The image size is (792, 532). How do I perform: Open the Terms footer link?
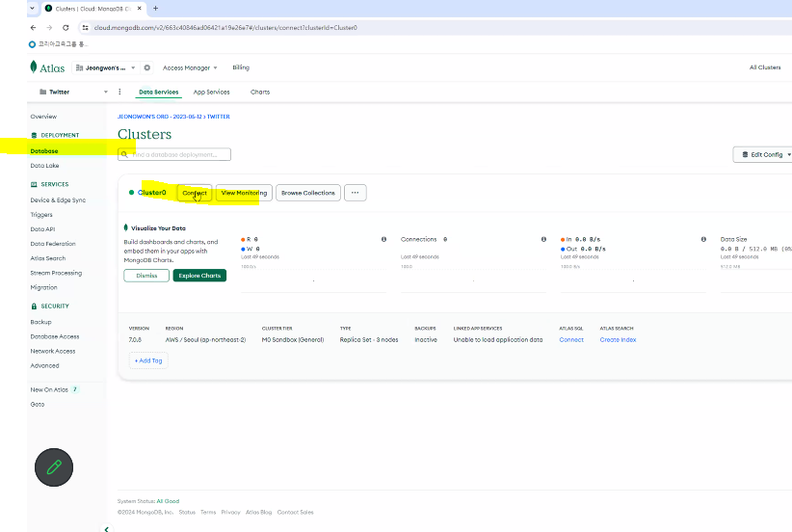[208, 513]
